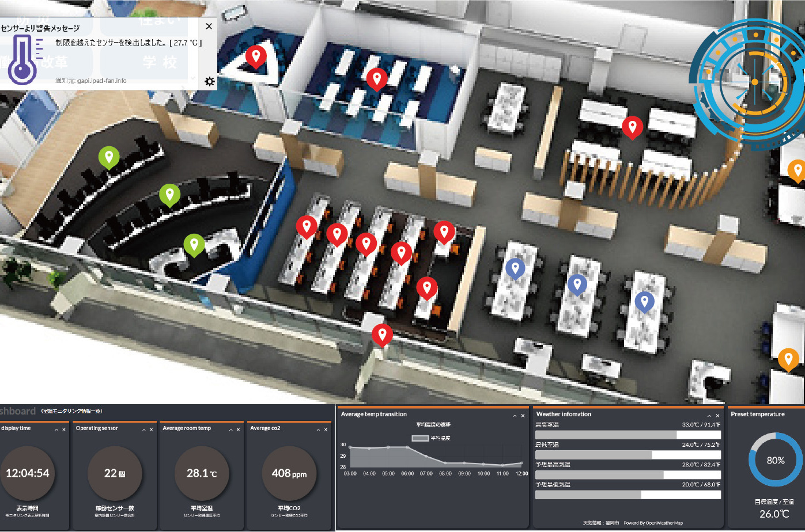Select the topmost green sensor pin
This screenshot has width=805, height=532.
pyautogui.click(x=108, y=156)
